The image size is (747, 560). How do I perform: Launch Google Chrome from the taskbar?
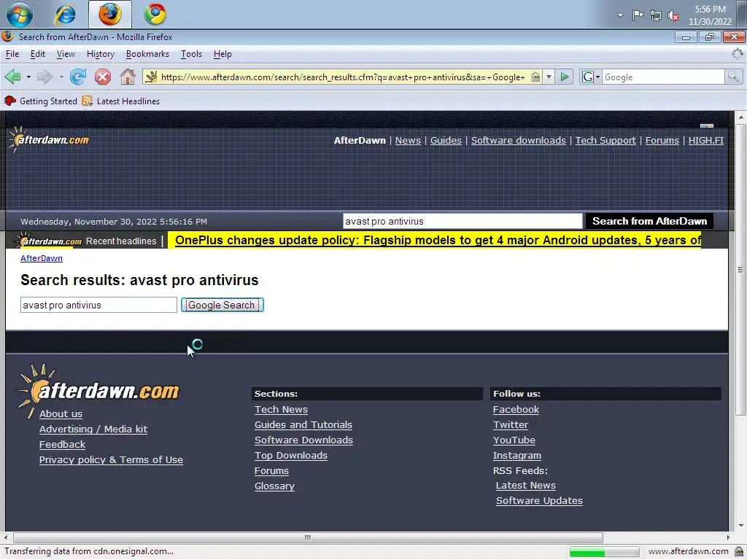(155, 15)
